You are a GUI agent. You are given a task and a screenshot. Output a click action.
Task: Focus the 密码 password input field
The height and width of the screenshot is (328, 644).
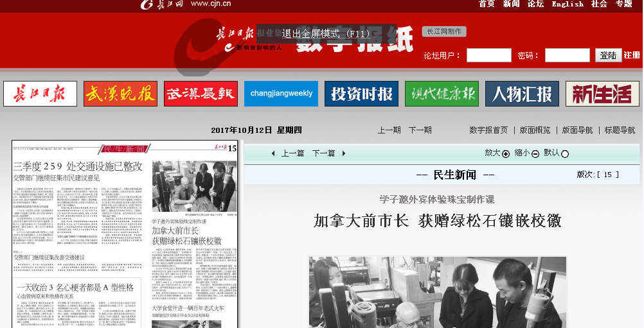(x=567, y=55)
